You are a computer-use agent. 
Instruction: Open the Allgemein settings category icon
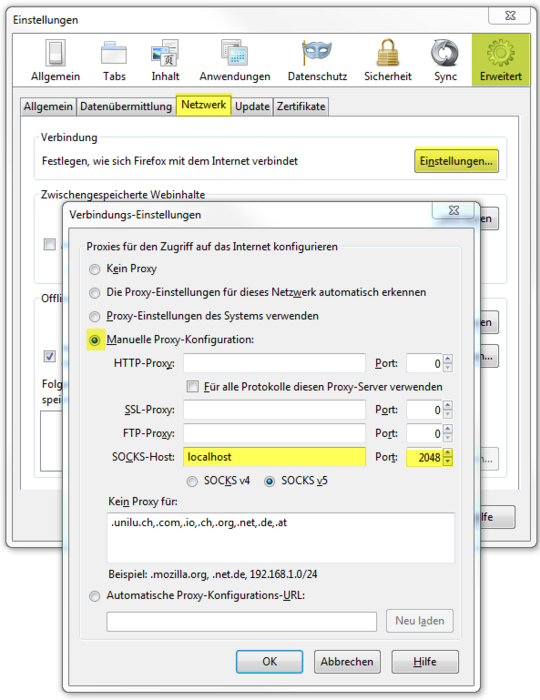tap(55, 54)
